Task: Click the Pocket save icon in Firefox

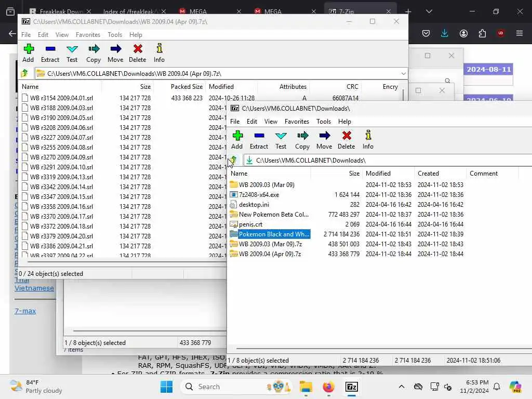Action: point(426,33)
